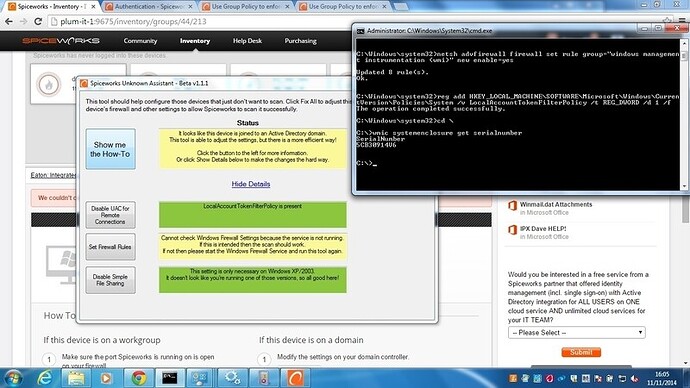
Task: Click the Windows computer device icon
Action: coord(61,264)
